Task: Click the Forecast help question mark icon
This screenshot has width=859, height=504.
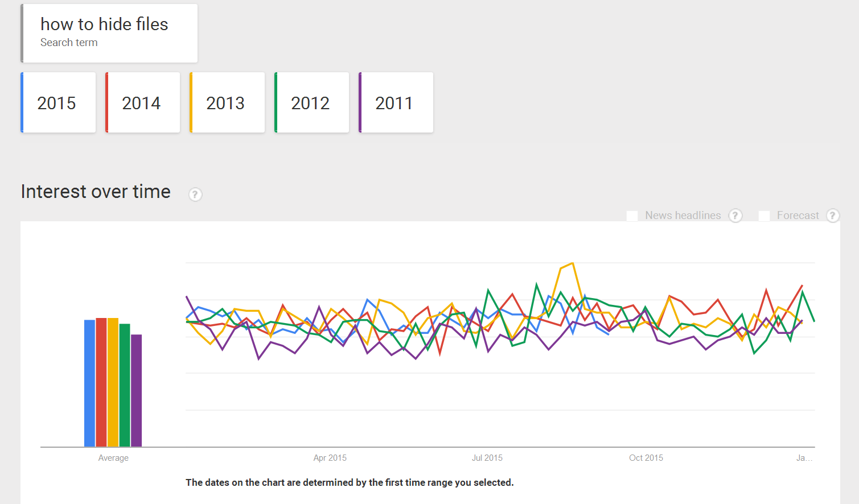Action: point(832,216)
